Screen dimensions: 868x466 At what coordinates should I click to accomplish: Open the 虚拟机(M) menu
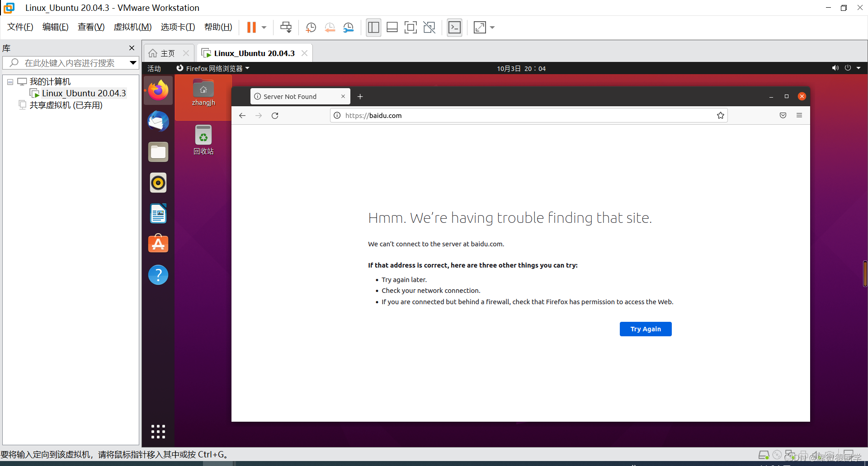132,27
